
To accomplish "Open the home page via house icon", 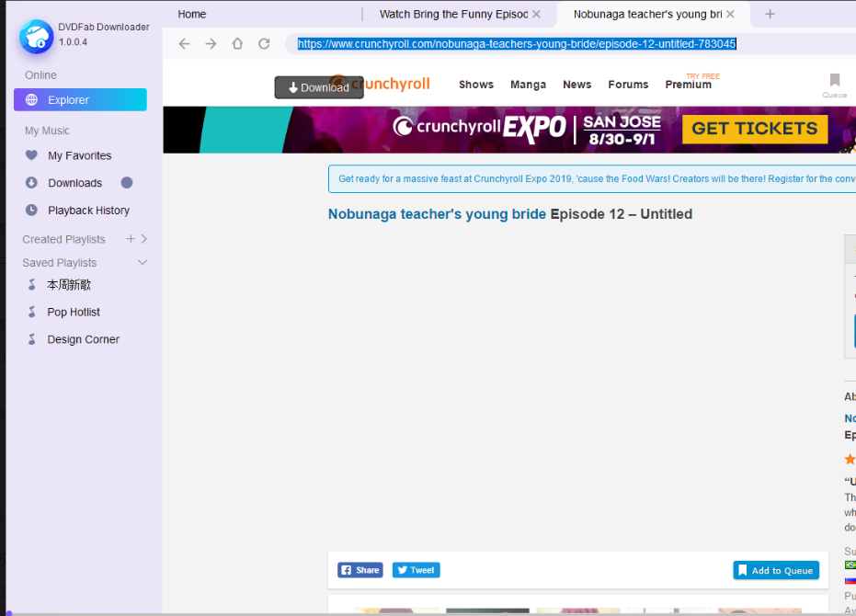I will pos(237,44).
